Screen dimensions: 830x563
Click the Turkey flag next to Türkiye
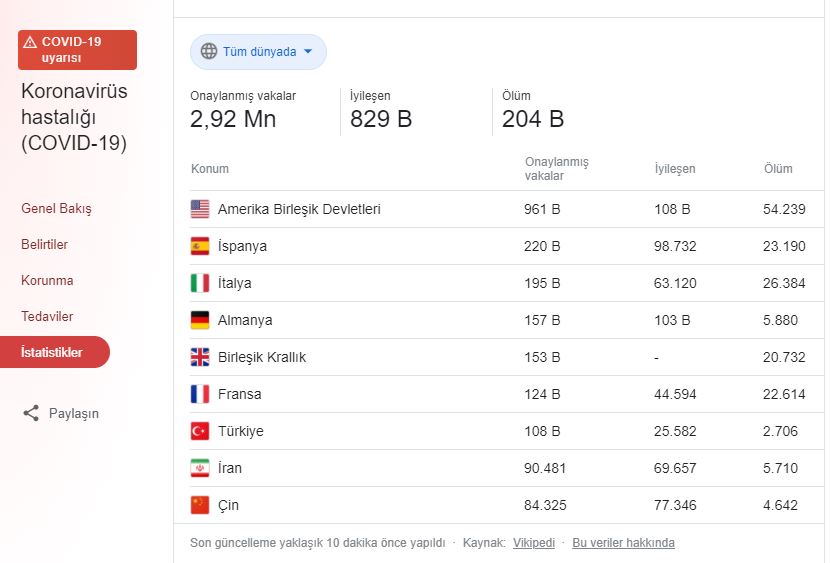point(200,432)
